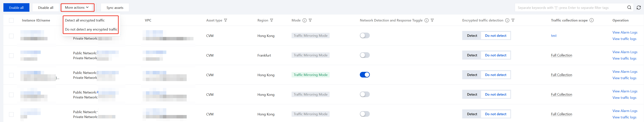
Task: Open the Mode column filter icon
Action: pyautogui.click(x=310, y=20)
